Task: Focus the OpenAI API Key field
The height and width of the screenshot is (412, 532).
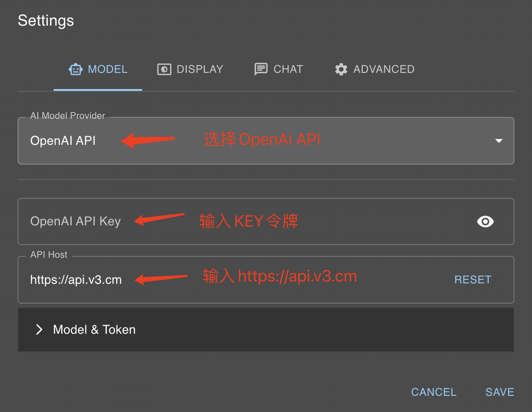Action: pos(266,221)
